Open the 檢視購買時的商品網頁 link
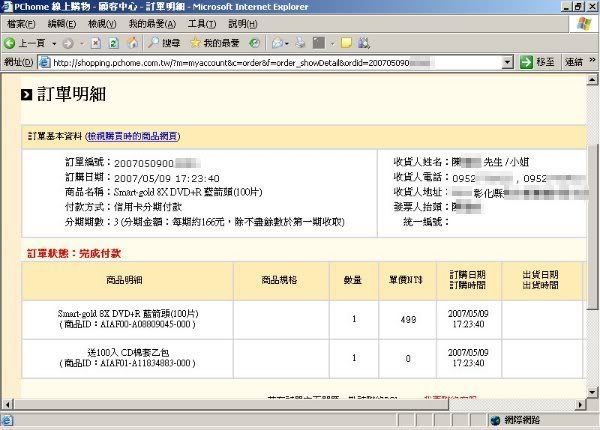 [132, 136]
